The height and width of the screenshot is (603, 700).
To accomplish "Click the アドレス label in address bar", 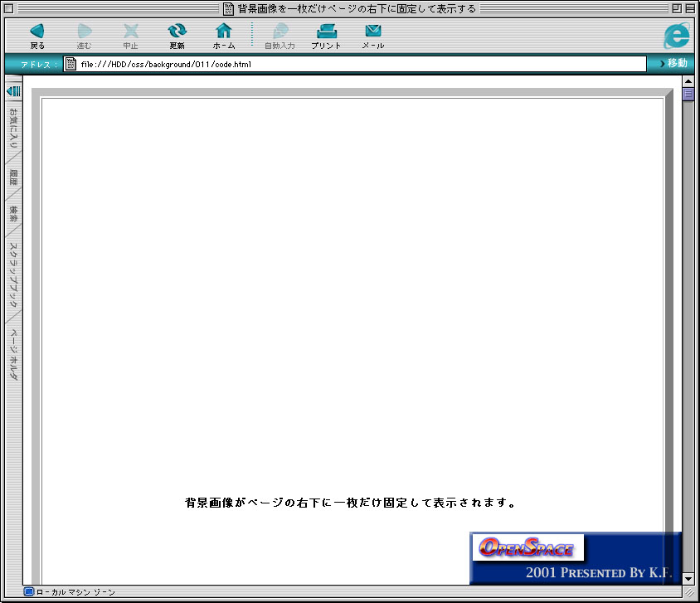I will point(39,64).
